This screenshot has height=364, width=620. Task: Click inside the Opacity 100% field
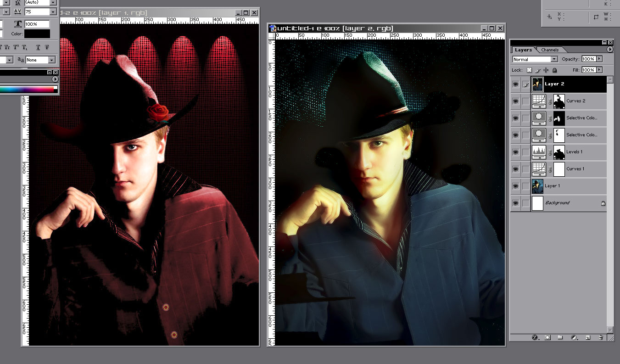(x=588, y=59)
